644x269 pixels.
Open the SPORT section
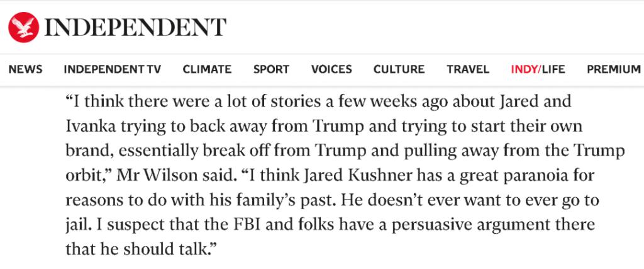coord(271,69)
